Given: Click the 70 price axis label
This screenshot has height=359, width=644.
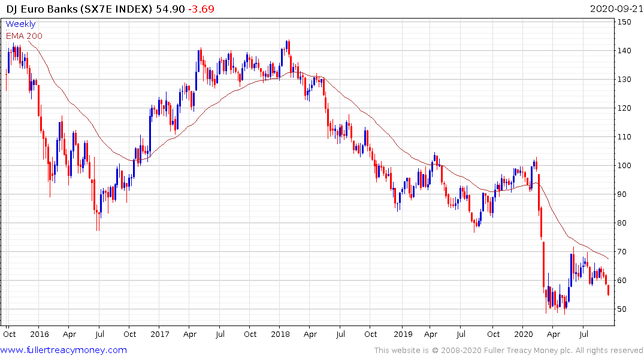Looking at the screenshot, I should (622, 251).
